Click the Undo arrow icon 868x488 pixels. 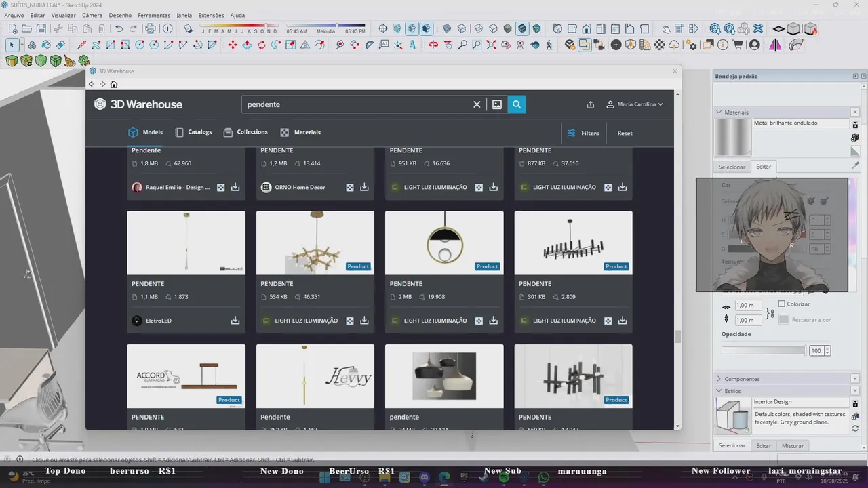coord(119,28)
